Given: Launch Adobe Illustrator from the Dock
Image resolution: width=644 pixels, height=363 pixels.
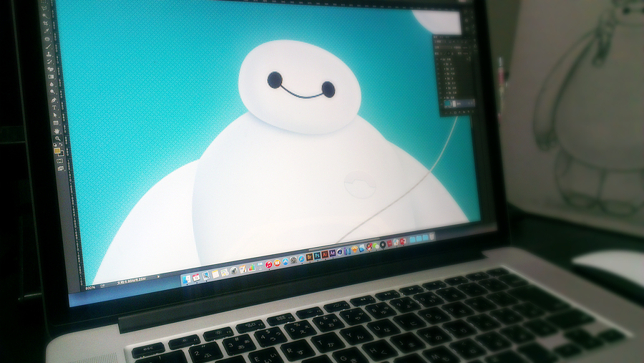Looking at the screenshot, I should (x=325, y=254).
